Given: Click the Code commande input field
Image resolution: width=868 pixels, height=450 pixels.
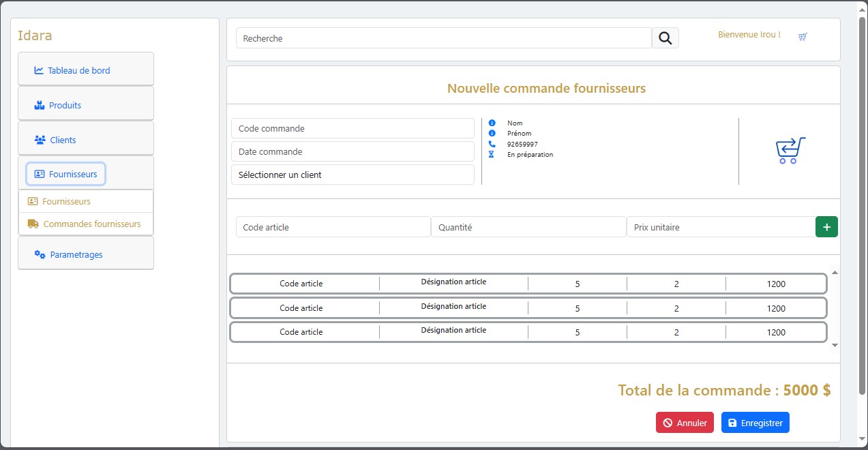Looking at the screenshot, I should pos(353,128).
